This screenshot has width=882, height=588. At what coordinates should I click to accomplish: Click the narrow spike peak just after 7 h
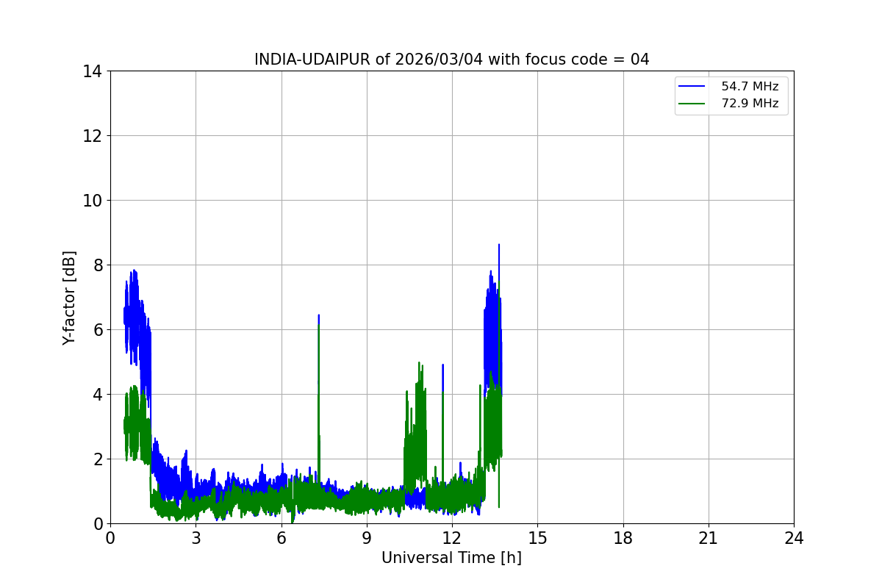click(x=318, y=316)
